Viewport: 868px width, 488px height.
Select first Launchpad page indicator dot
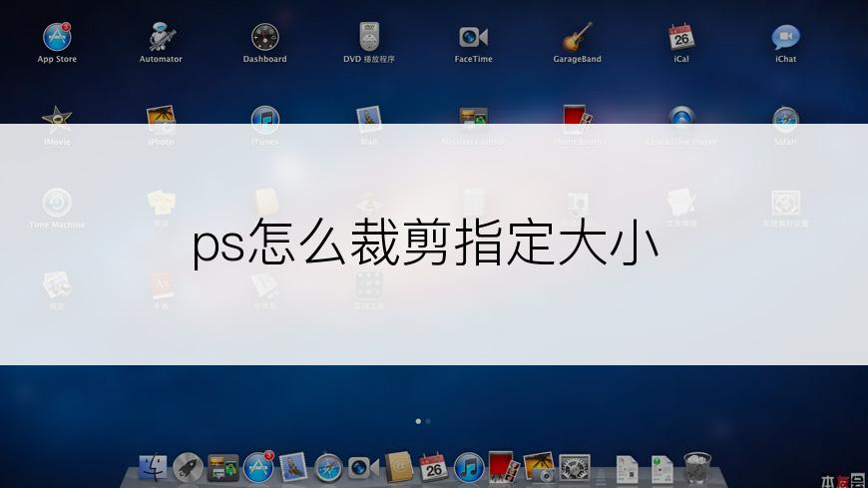coord(418,421)
